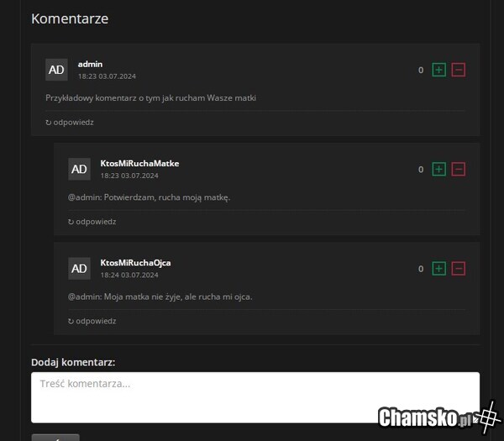Upvote KtosMiRuchaMatke's comment
This screenshot has height=441, width=504.
(x=438, y=169)
